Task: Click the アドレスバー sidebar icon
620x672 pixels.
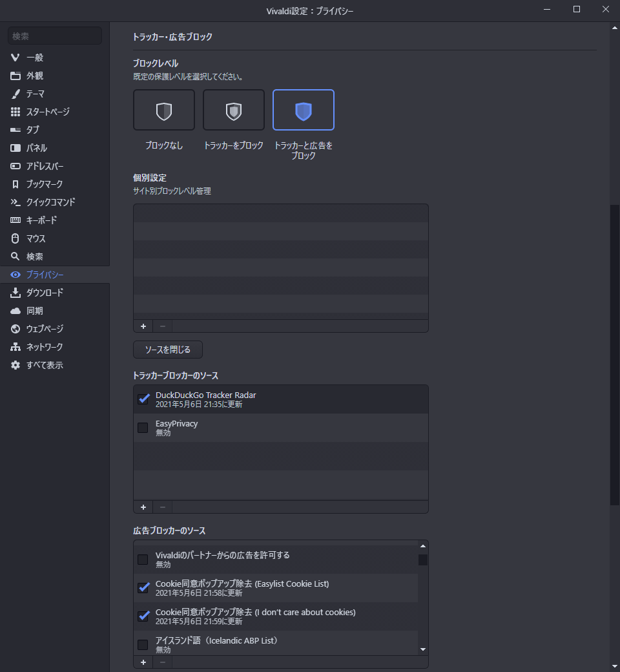Action: click(15, 166)
